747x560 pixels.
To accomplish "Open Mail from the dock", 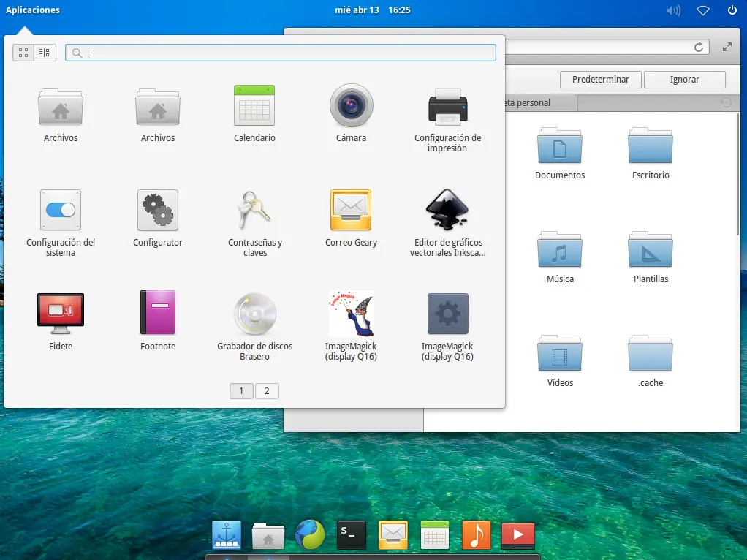I will click(x=393, y=535).
